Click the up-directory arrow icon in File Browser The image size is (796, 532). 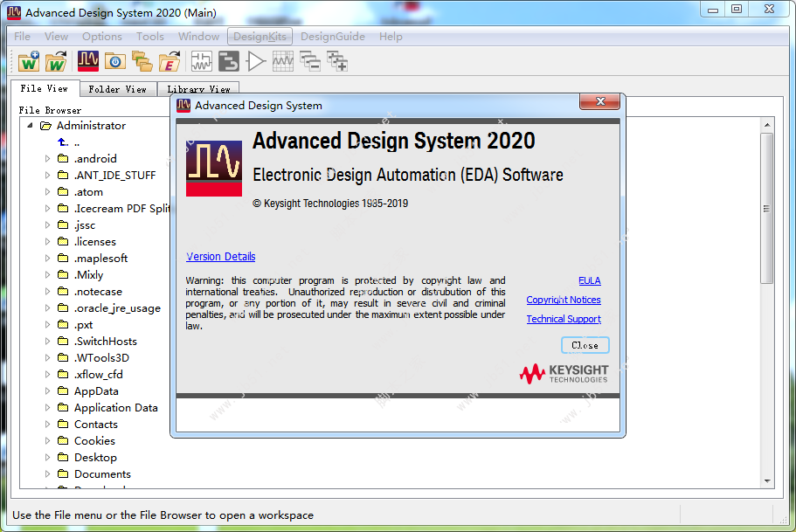pyautogui.click(x=63, y=142)
